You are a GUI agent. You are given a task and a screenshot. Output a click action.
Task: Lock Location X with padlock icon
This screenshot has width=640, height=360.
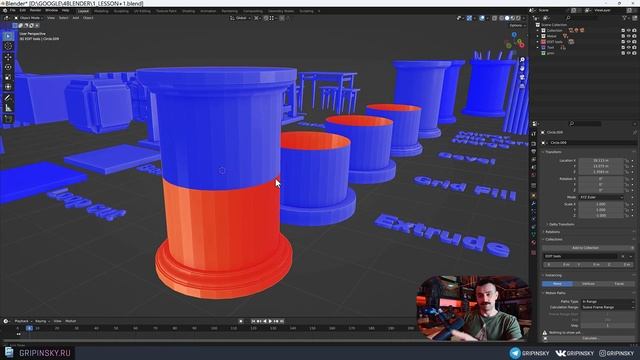(627, 161)
